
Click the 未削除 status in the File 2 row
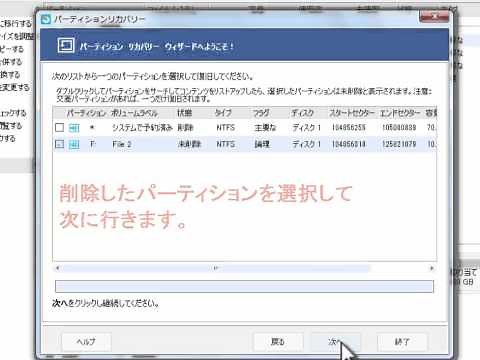[189, 144]
